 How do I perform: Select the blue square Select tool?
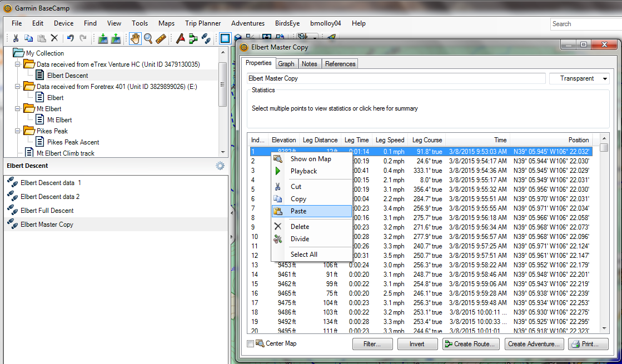(x=225, y=38)
